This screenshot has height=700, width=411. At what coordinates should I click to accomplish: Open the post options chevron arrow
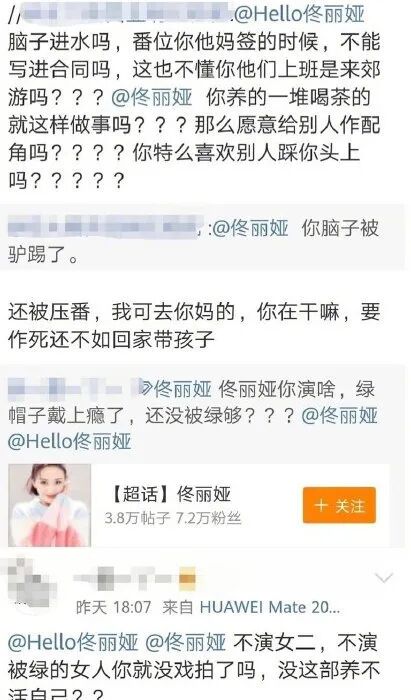tap(384, 579)
